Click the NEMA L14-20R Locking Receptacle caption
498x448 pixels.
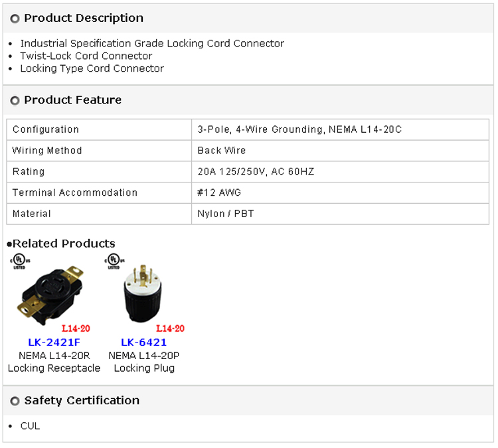coord(54,362)
